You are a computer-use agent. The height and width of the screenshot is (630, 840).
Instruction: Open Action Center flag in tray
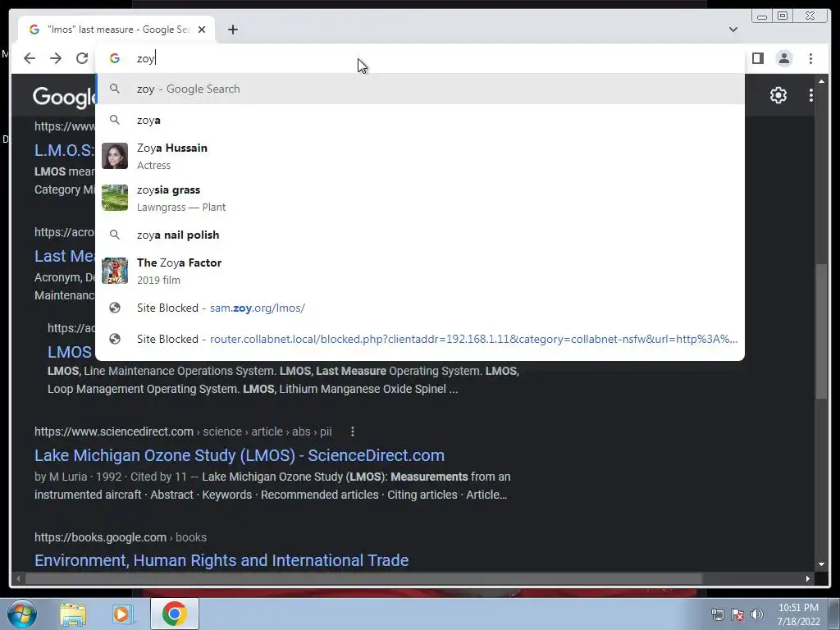click(x=737, y=614)
